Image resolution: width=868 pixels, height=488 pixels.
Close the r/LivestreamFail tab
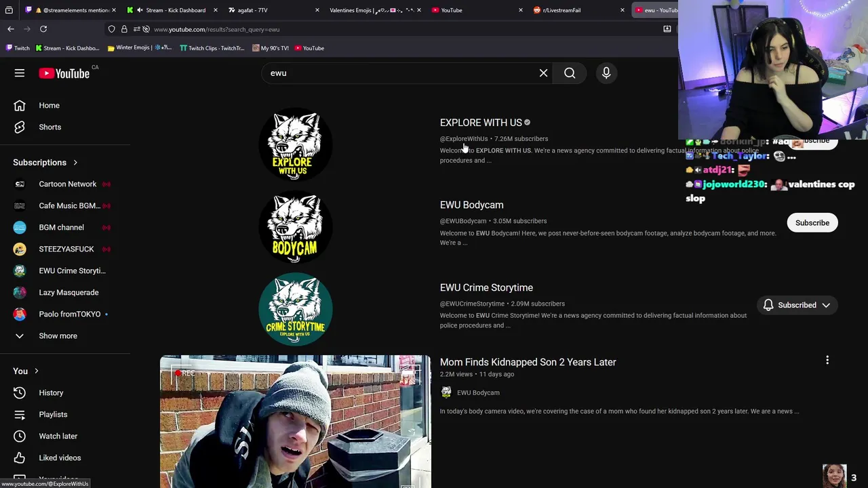click(x=622, y=10)
